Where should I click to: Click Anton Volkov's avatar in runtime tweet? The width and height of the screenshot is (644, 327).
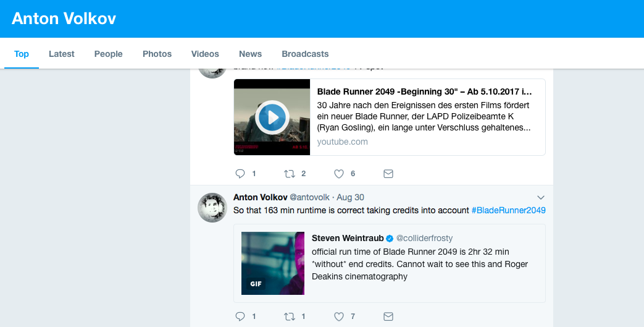212,207
